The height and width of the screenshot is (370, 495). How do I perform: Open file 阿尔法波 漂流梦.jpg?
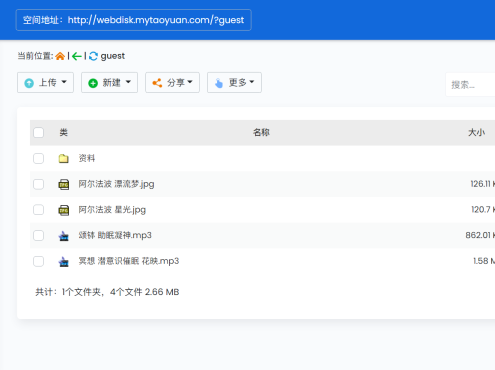click(x=116, y=184)
